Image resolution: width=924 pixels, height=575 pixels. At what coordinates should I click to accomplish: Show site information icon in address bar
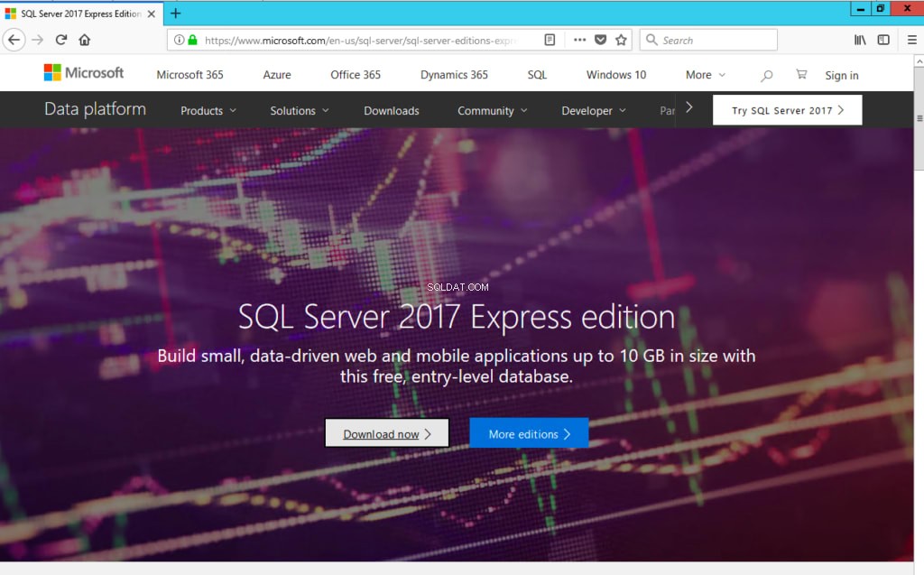[x=179, y=40]
